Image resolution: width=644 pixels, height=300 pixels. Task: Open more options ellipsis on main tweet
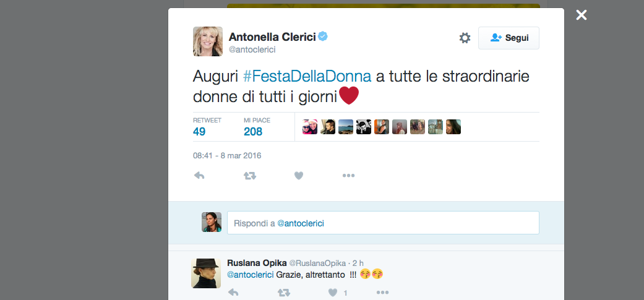[x=348, y=176]
